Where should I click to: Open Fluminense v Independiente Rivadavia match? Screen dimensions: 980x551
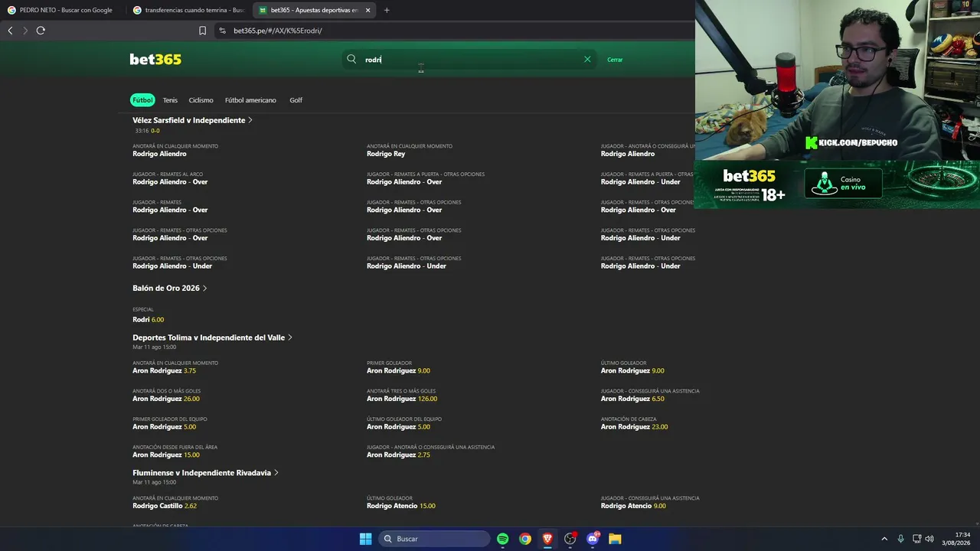pyautogui.click(x=205, y=473)
